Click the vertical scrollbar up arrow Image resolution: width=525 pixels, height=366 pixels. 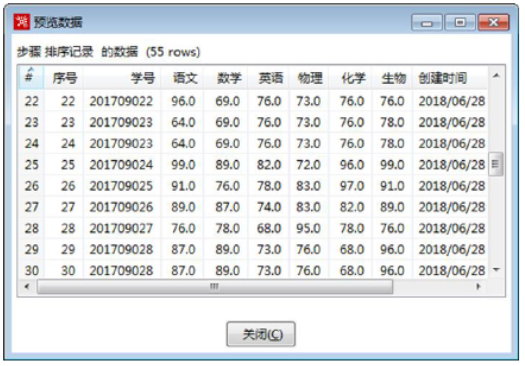coord(496,76)
